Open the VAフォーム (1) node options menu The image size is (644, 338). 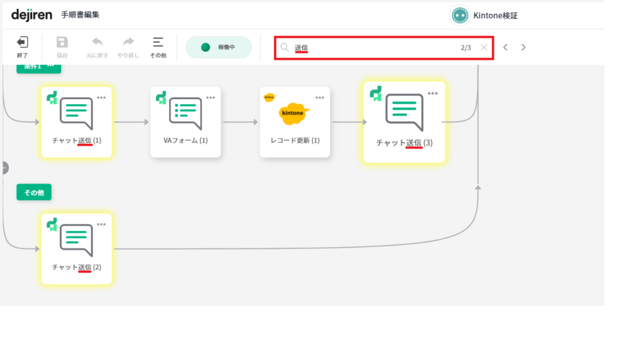(x=211, y=97)
